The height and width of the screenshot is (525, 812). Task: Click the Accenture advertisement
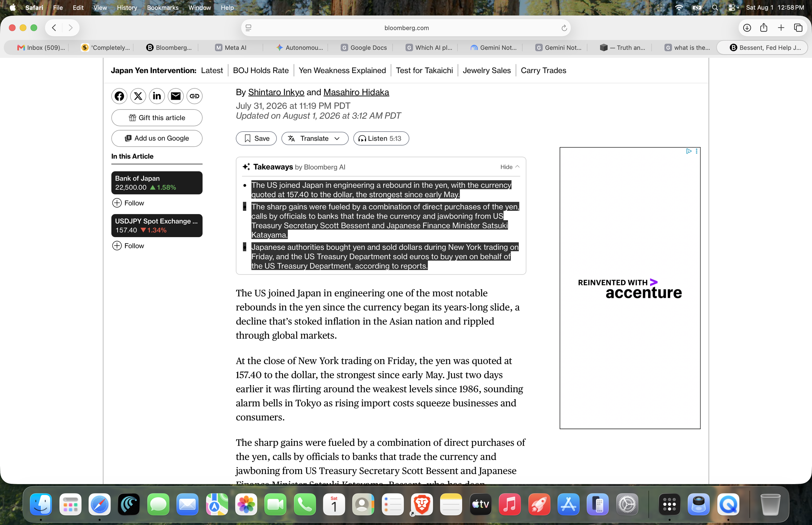(x=630, y=288)
